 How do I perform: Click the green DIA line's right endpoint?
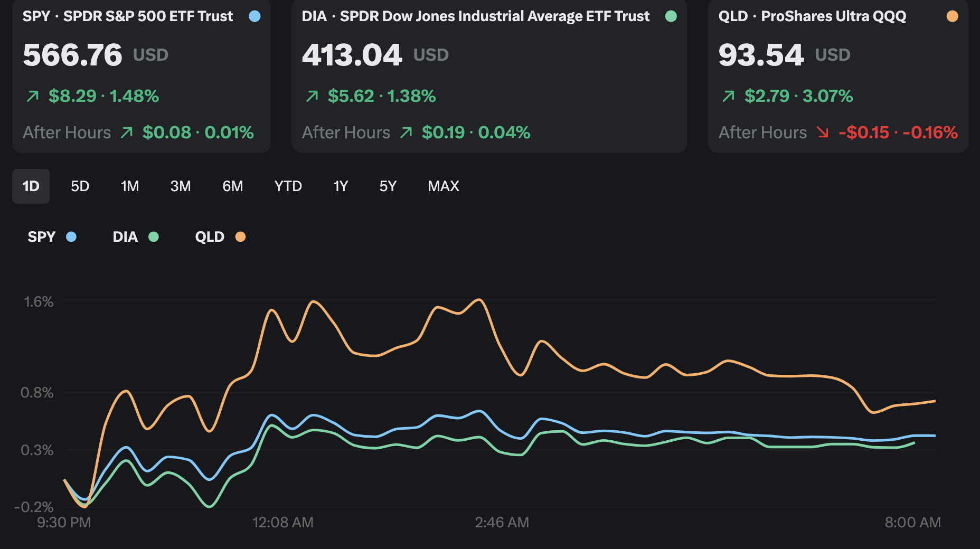pyautogui.click(x=913, y=443)
